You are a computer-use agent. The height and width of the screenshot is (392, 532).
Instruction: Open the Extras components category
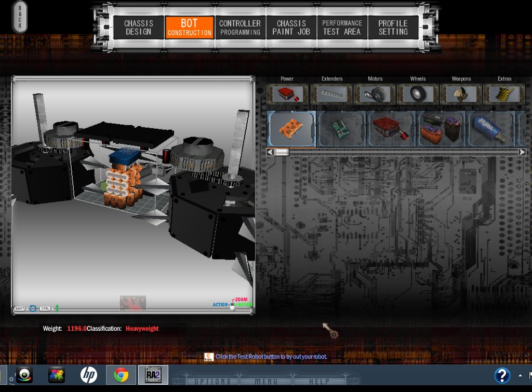[504, 94]
